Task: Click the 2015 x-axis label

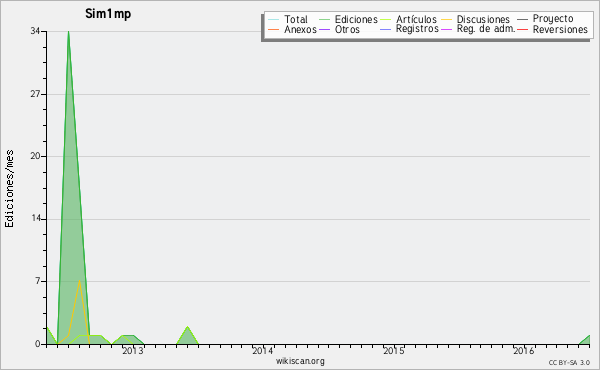Action: (x=394, y=351)
